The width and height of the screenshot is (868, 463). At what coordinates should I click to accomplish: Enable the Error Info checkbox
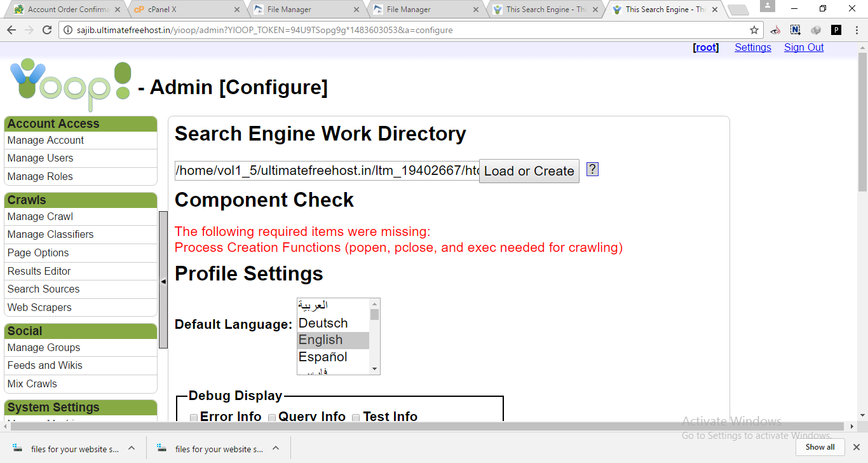194,418
